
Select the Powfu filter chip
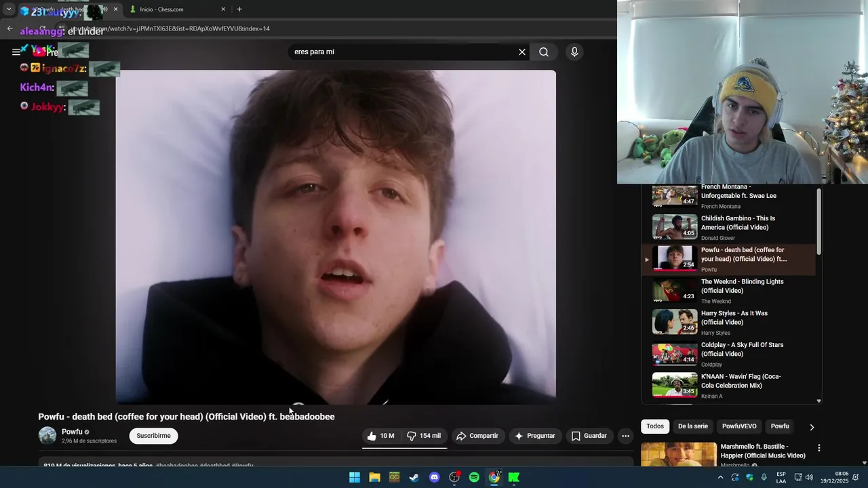(x=780, y=426)
